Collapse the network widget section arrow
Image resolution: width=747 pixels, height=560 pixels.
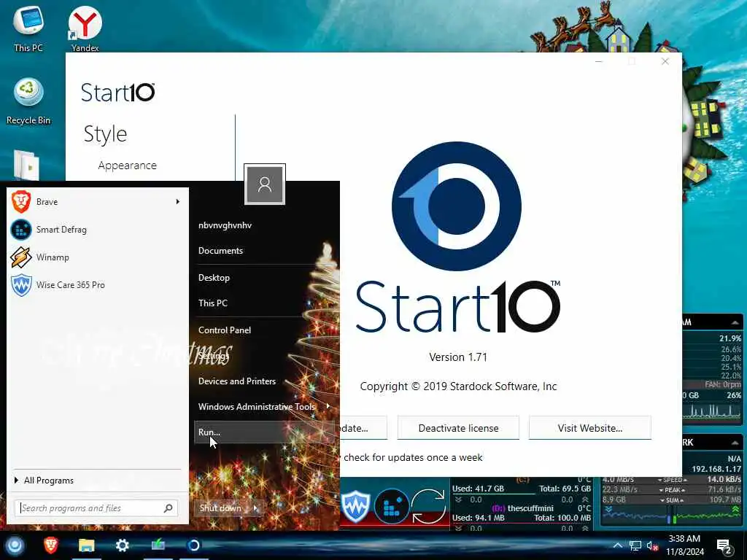point(735,443)
